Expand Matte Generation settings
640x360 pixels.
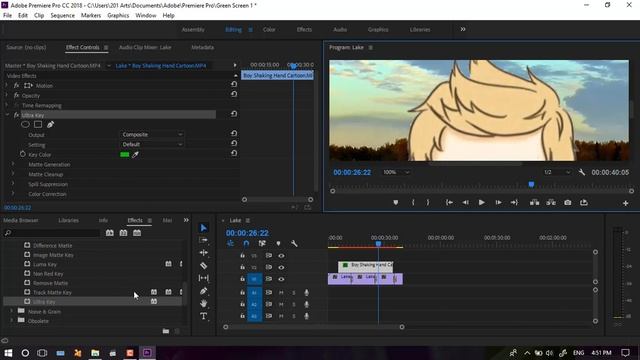(x=13, y=164)
